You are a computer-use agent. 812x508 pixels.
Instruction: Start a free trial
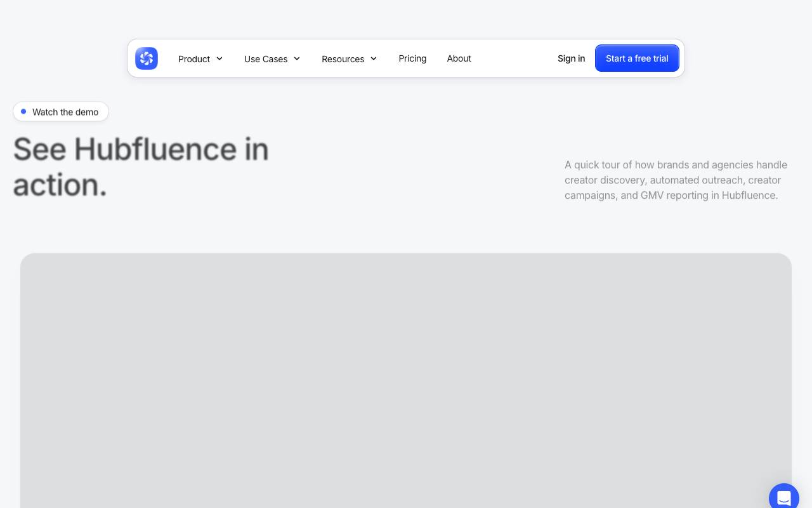(637, 58)
